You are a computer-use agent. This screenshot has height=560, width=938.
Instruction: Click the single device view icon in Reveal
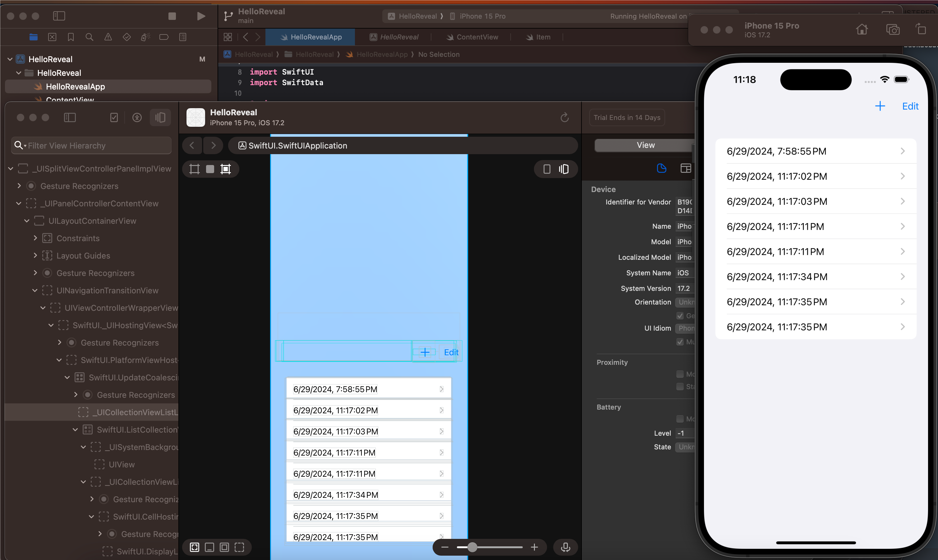click(x=547, y=169)
